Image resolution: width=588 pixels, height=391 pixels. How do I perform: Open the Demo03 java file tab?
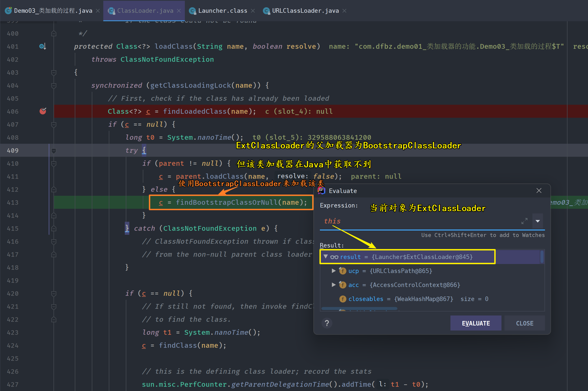point(53,11)
